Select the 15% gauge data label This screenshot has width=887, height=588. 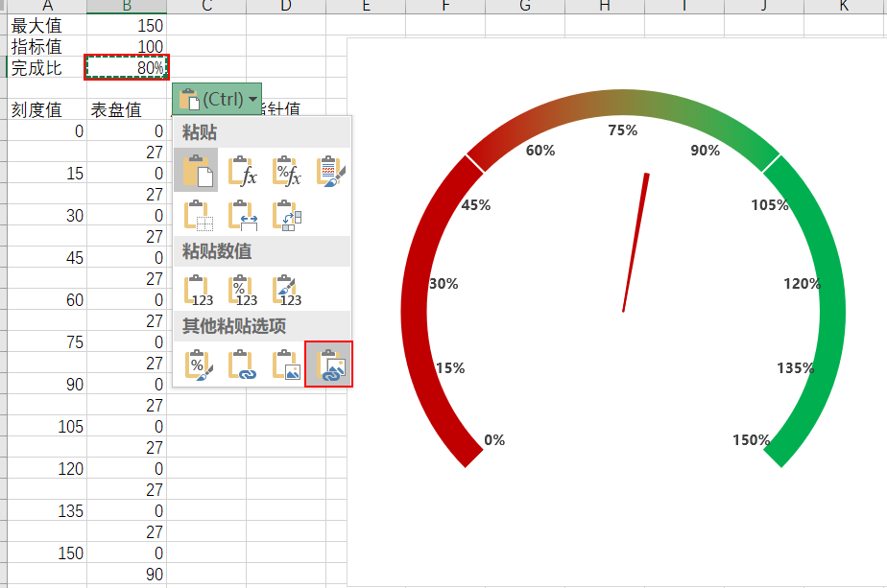450,368
